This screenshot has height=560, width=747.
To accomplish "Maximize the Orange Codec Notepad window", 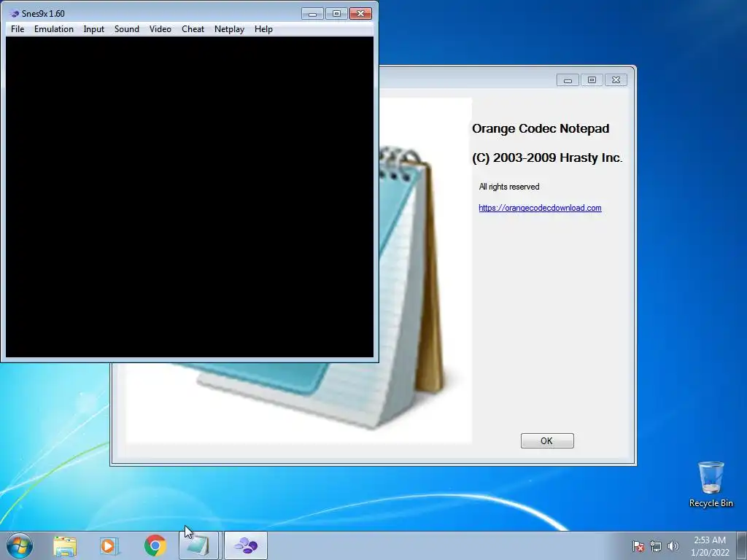I will [592, 80].
